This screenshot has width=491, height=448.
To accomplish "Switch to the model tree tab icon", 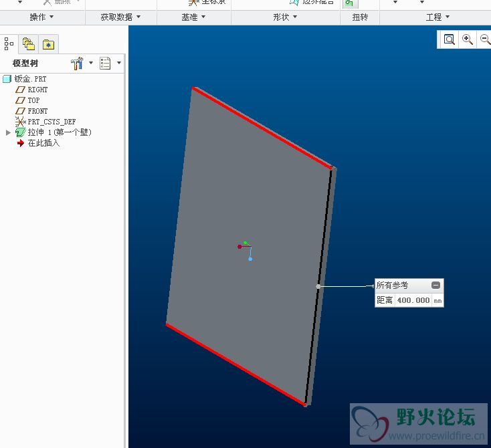I will [x=9, y=44].
